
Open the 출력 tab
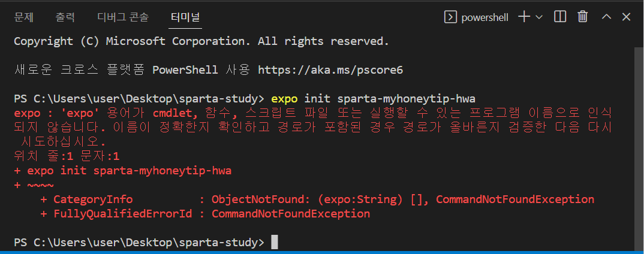(x=65, y=17)
